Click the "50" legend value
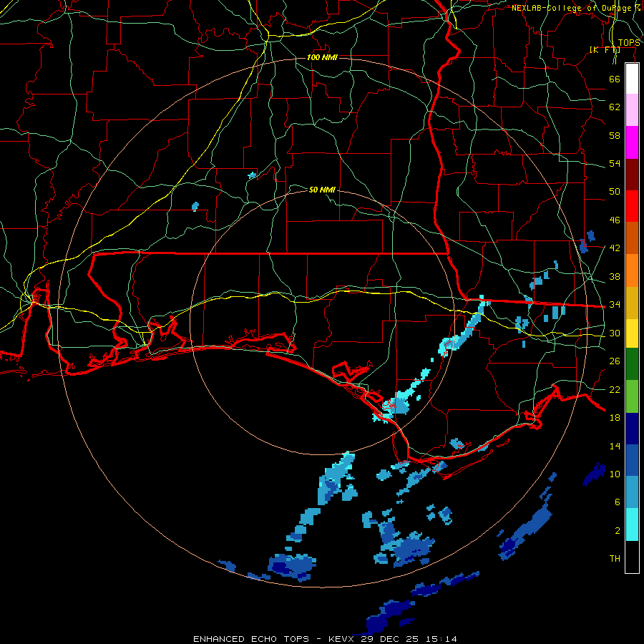Image resolution: width=644 pixels, height=644 pixels. click(615, 192)
